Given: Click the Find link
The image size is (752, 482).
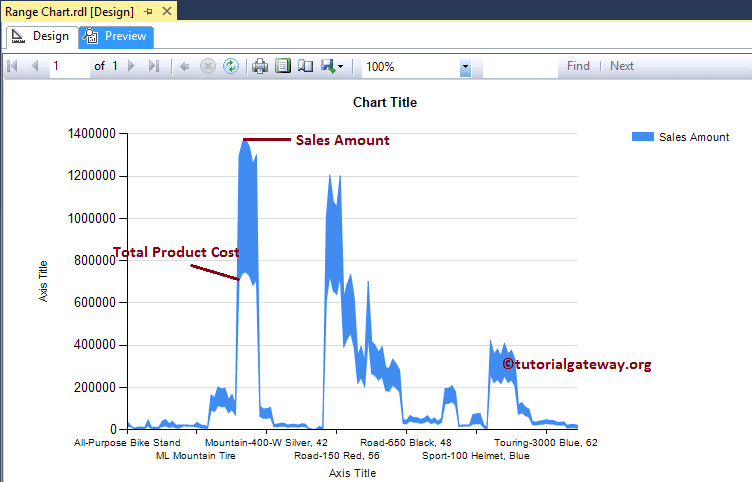Looking at the screenshot, I should pyautogui.click(x=578, y=66).
